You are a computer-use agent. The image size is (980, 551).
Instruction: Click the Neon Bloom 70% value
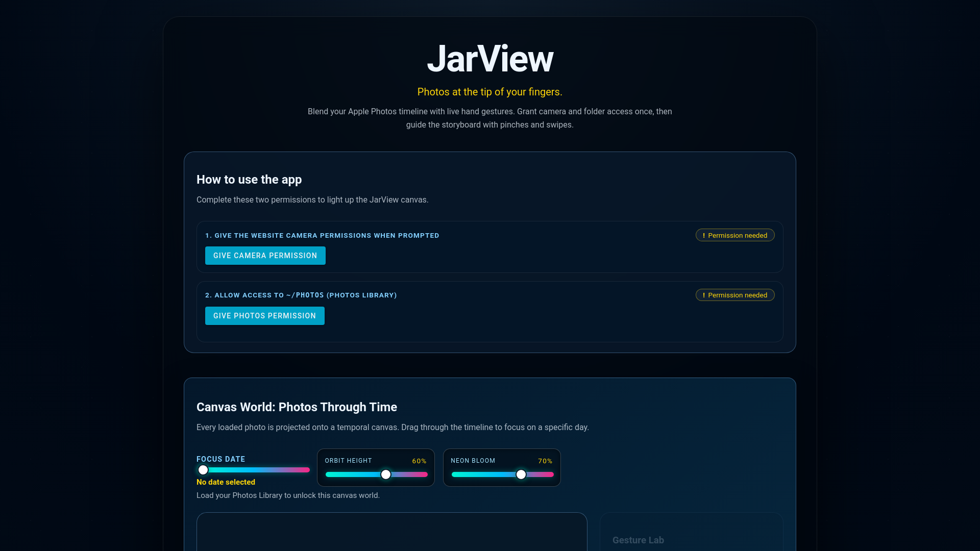545,461
